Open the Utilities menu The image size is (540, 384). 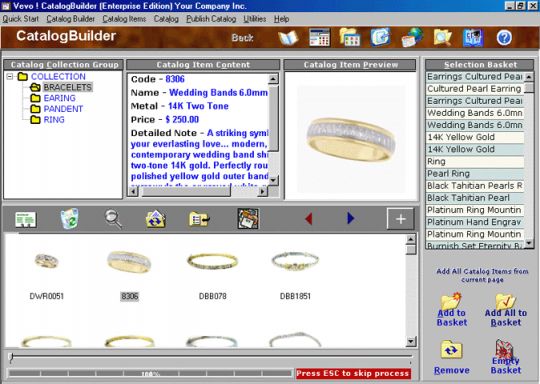[255, 19]
